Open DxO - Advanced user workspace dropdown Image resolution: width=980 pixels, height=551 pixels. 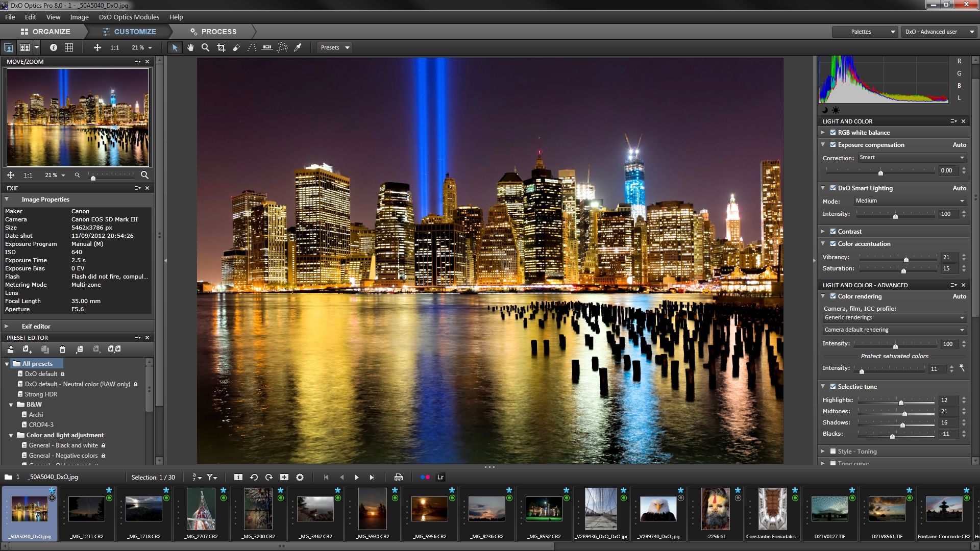(939, 32)
